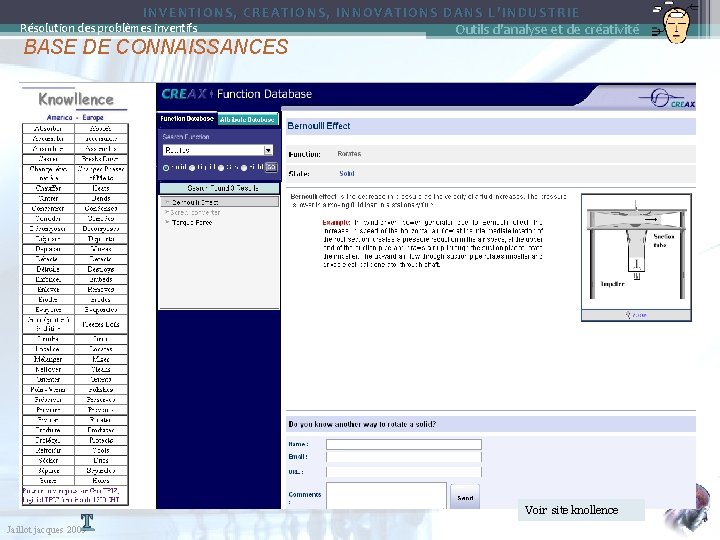
Task: Click the Search found 3 results banner
Action: click(219, 188)
